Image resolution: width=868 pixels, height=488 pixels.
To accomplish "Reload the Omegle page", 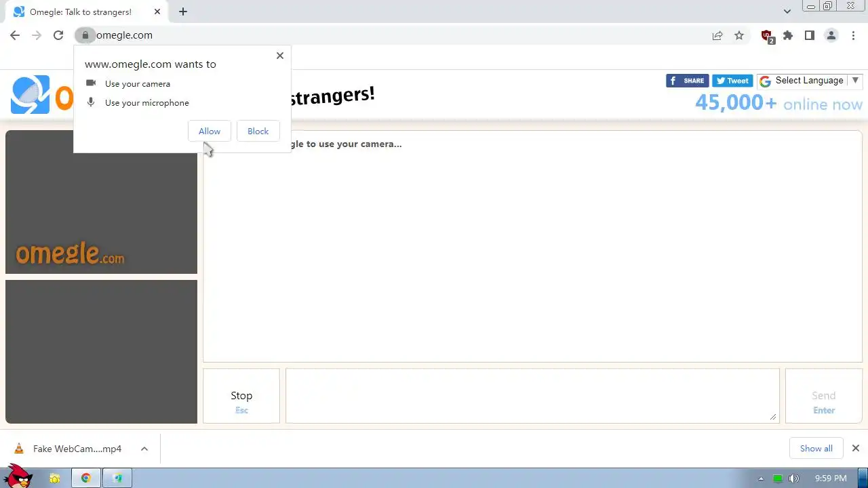I will [58, 35].
